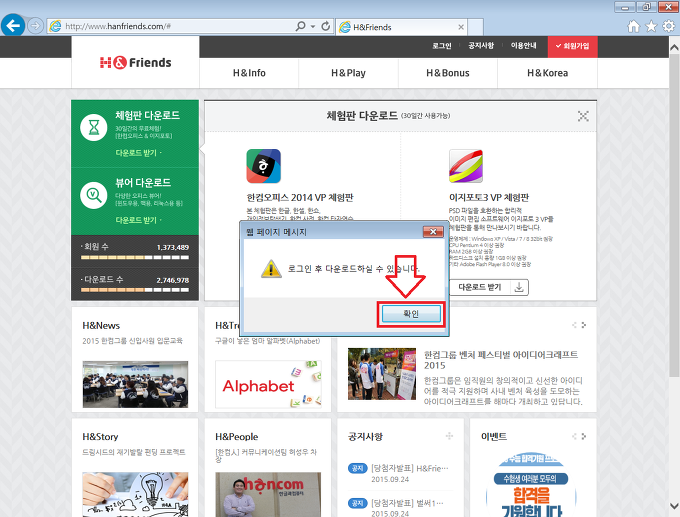Click the hourglass trial download icon
The height and width of the screenshot is (517, 680).
94,128
